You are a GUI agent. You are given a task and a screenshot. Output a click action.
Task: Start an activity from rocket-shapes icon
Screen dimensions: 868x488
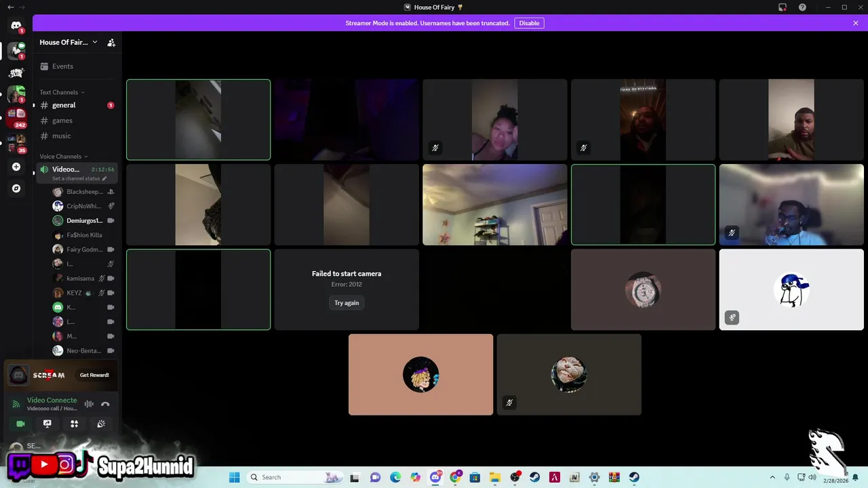pyautogui.click(x=75, y=424)
